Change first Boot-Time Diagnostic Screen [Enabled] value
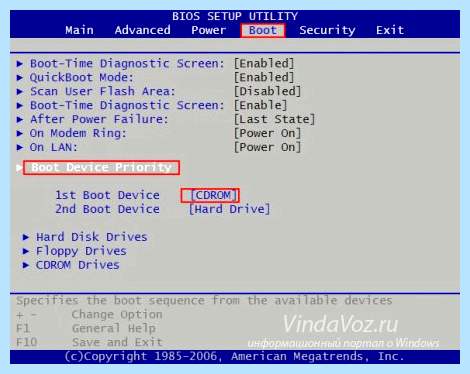This screenshot has height=374, width=470. coord(264,63)
